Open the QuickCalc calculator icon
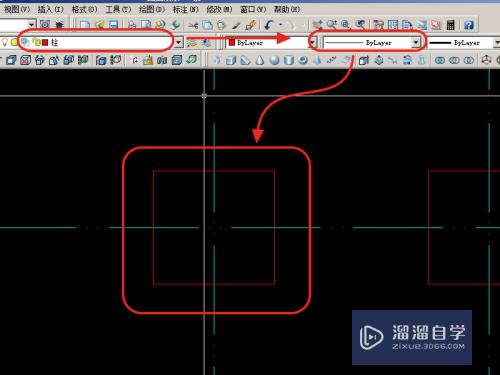 [451, 25]
